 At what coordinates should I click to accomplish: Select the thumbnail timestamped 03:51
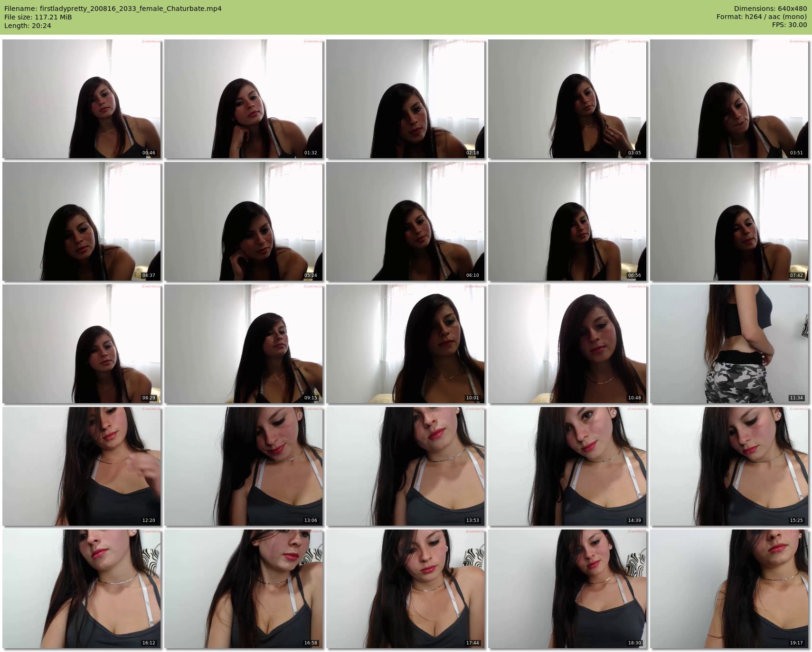729,99
